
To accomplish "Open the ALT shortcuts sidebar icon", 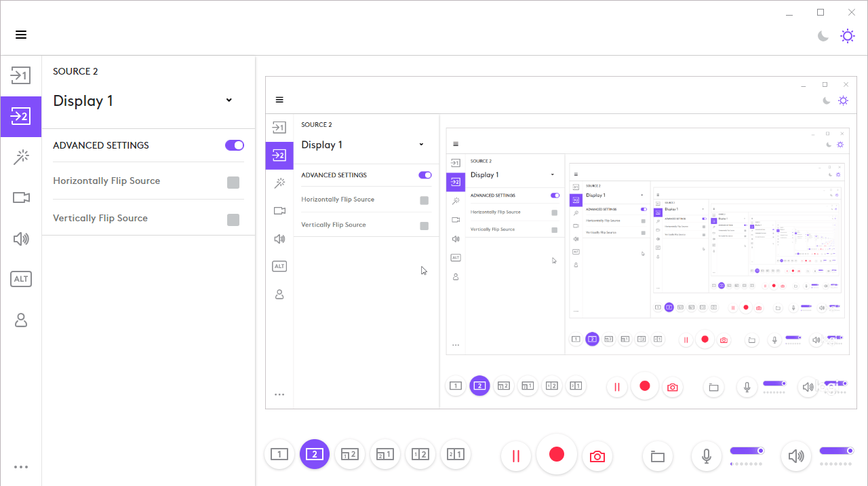I will [x=21, y=279].
